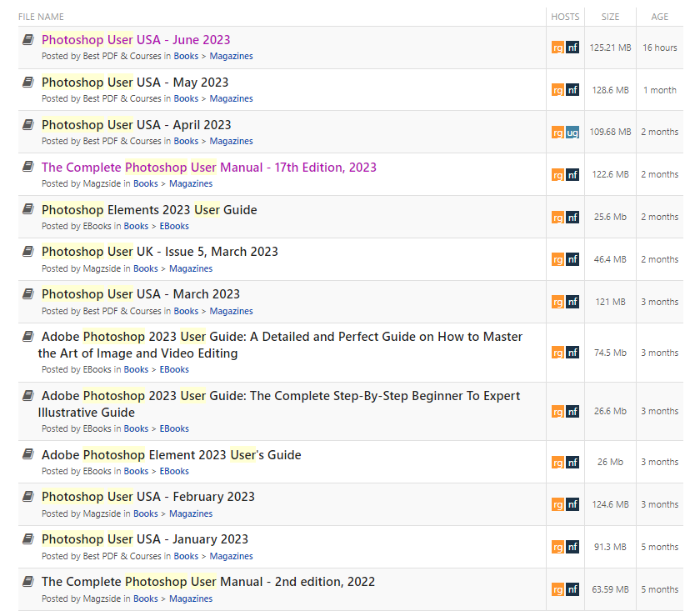Click the rg host icon for Photoshop User USA - June 2023
Screen dimensions: 700x611
(x=557, y=48)
